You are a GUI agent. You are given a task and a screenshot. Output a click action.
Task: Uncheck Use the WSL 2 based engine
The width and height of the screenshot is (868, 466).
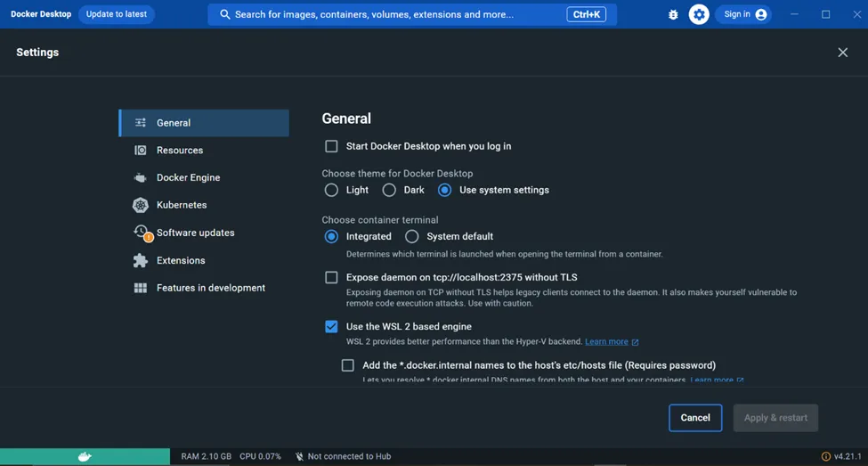[331, 326]
